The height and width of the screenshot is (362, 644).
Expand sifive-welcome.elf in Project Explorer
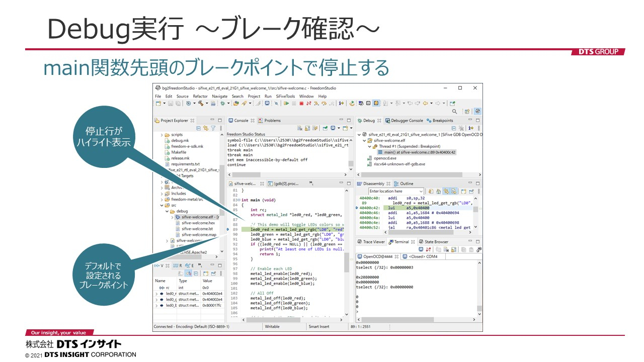[x=171, y=217]
